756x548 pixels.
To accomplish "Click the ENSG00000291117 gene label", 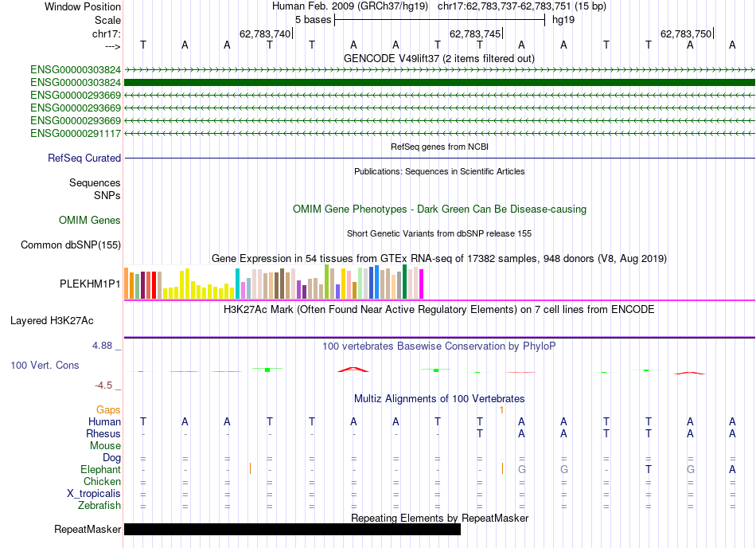I will pyautogui.click(x=76, y=133).
